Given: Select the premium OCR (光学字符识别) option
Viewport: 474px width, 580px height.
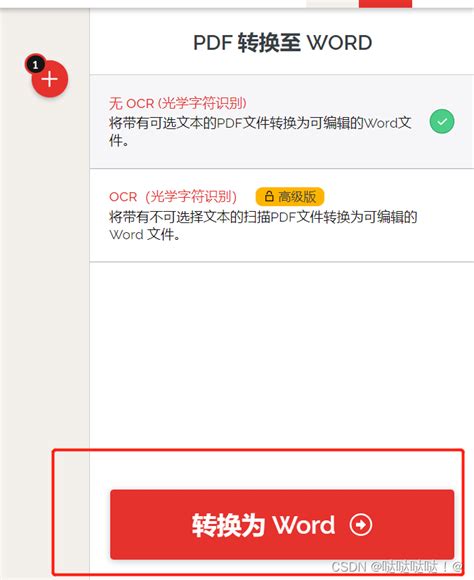Looking at the screenshot, I should pyautogui.click(x=282, y=215).
